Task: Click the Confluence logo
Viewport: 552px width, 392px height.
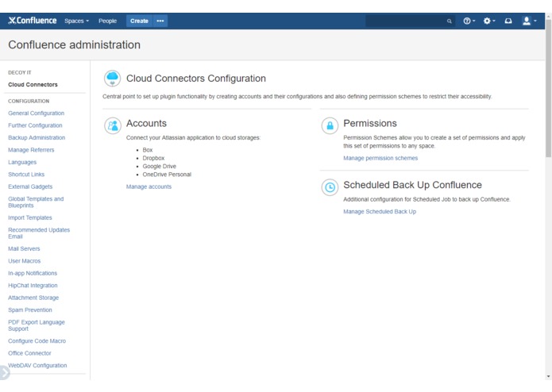Action: [x=32, y=21]
